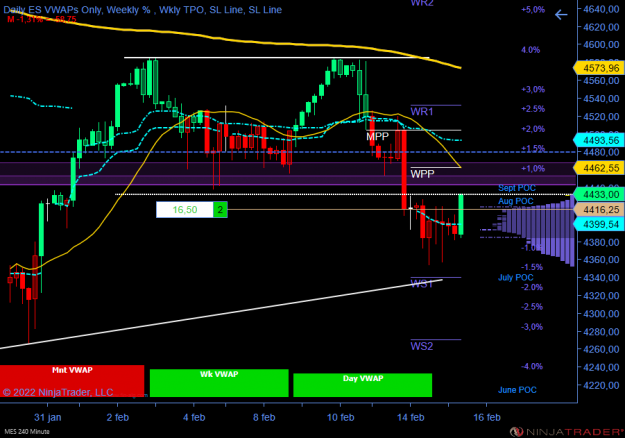Click the red M -1,31% readout
This screenshot has width=625, height=438.
42,19
